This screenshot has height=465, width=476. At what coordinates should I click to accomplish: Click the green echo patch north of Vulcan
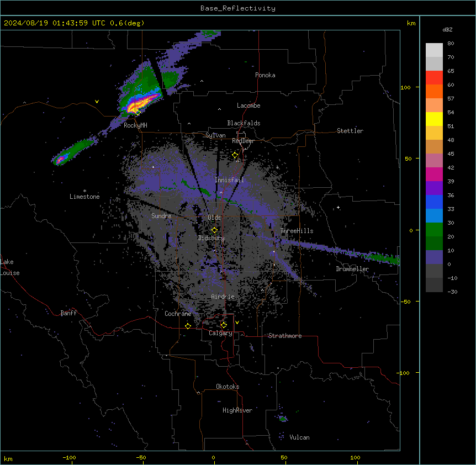[x=283, y=419]
